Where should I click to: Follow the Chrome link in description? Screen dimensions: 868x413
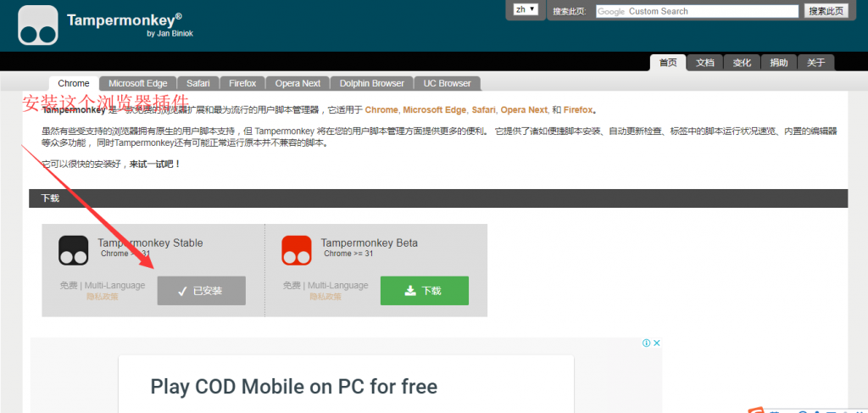click(x=381, y=109)
